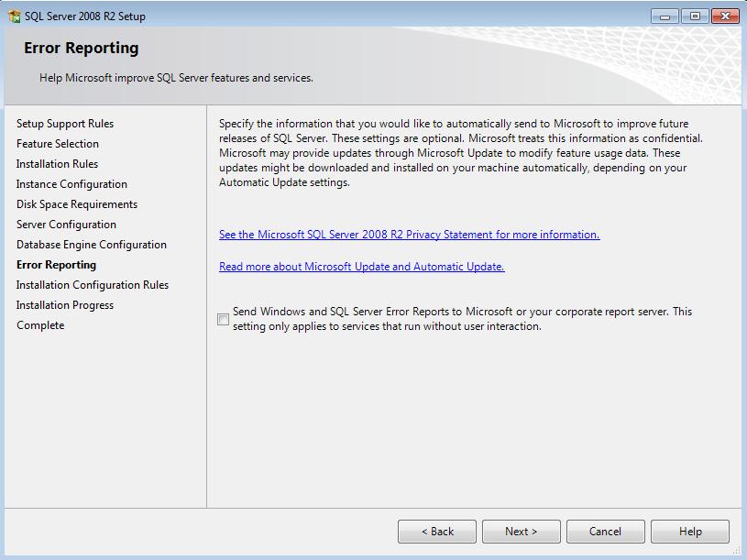Open the Help button
The height and width of the screenshot is (560, 747).
(x=690, y=532)
